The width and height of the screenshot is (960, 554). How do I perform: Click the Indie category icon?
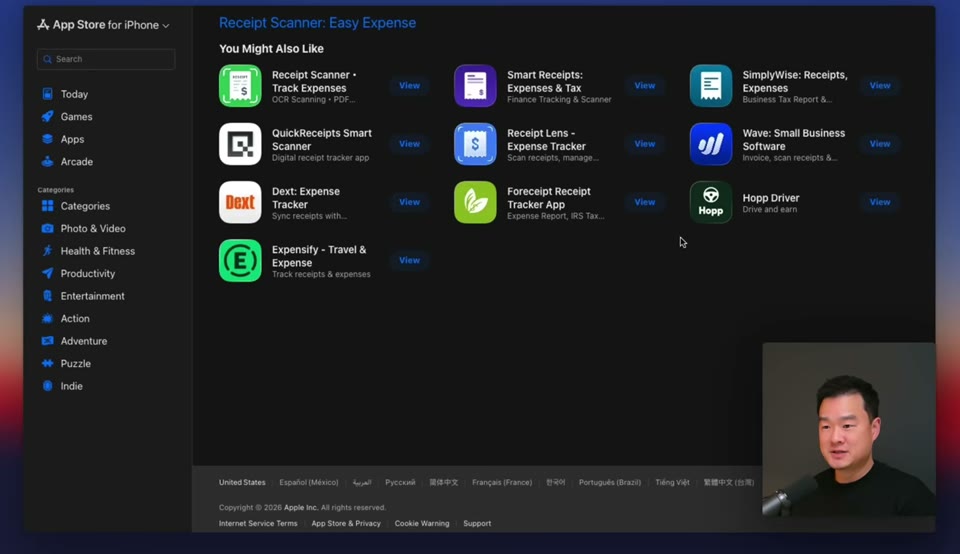pos(47,386)
